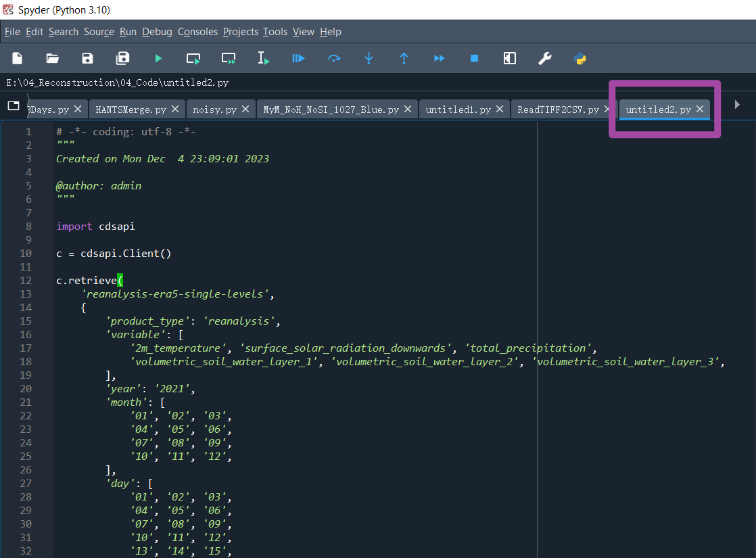Open a file using the folder icon

pos(52,58)
